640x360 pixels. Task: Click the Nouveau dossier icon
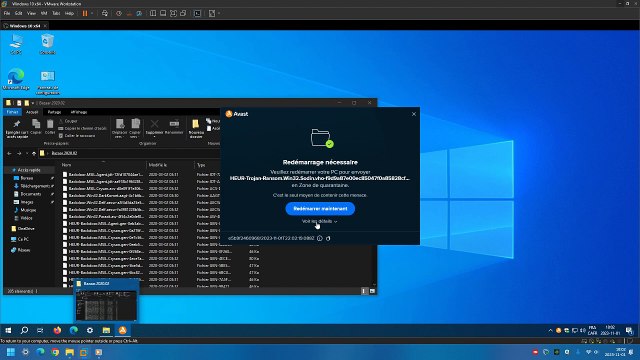coord(196,129)
